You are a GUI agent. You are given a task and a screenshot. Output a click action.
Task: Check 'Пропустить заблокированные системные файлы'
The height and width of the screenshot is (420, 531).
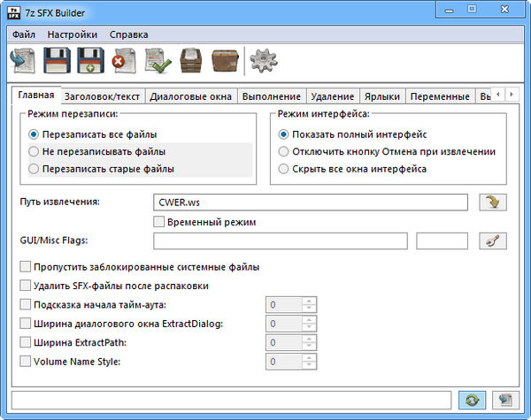(25, 267)
